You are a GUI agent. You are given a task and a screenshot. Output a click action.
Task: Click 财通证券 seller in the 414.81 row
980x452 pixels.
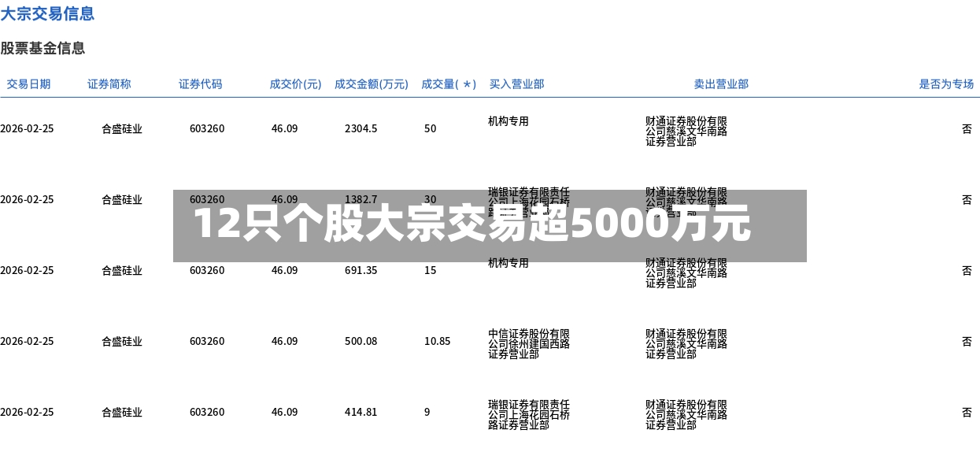click(x=686, y=414)
